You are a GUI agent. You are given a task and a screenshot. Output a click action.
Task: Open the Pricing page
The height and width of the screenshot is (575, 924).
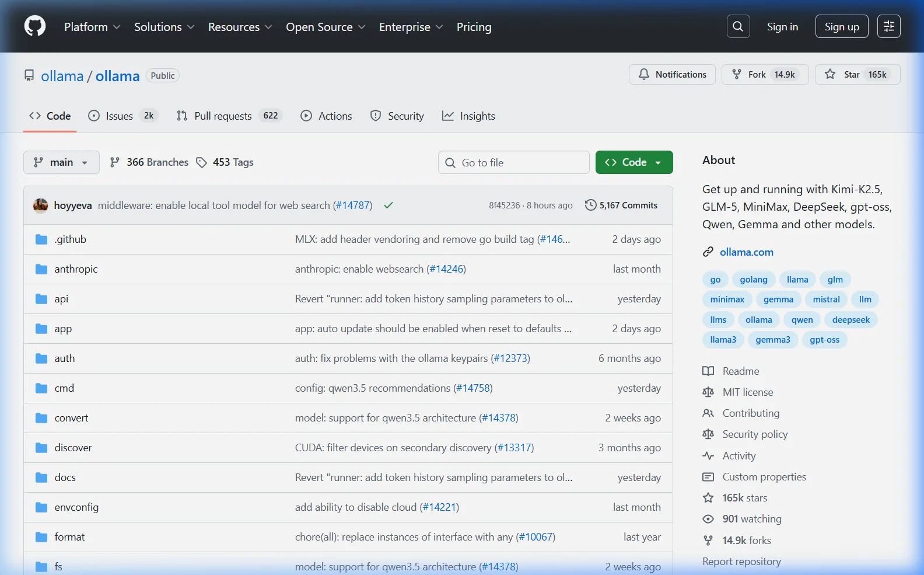click(x=474, y=27)
